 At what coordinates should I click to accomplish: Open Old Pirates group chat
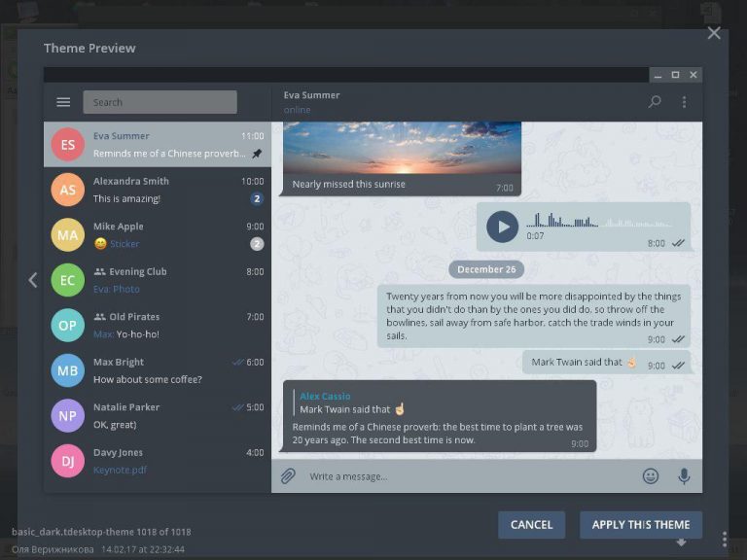coord(158,326)
